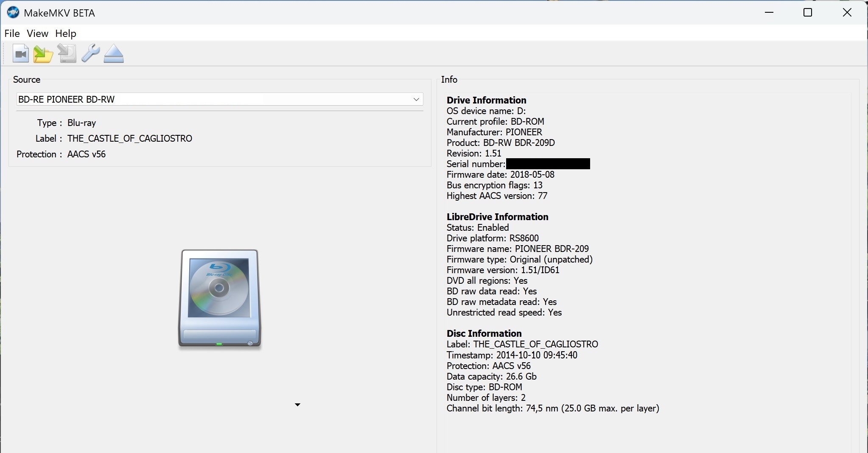
Task: Click the Open files camcorder icon
Action: point(20,54)
